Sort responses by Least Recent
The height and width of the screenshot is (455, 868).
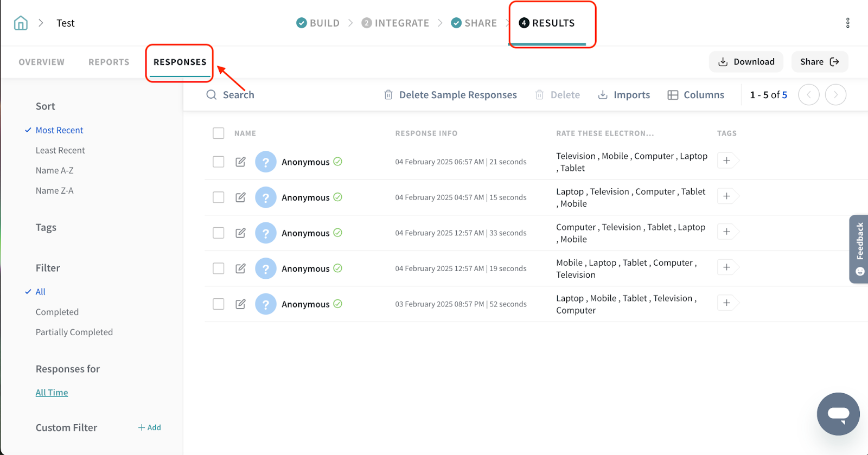[x=60, y=150]
